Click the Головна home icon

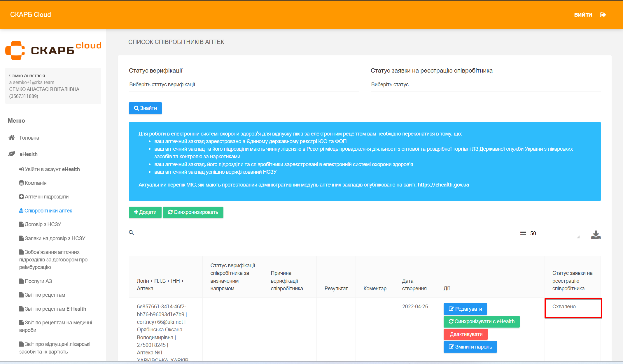pos(12,138)
